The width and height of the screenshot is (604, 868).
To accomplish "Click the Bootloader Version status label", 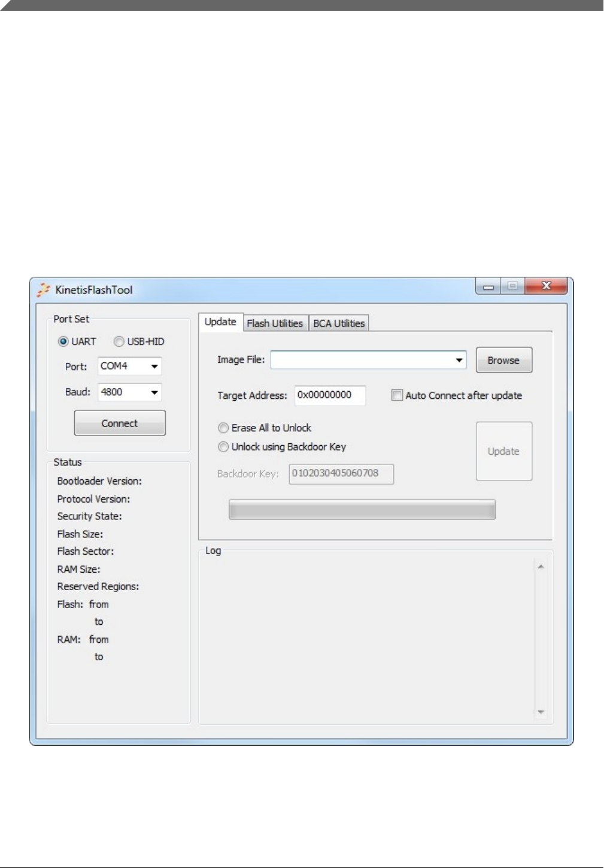I will coord(99,481).
